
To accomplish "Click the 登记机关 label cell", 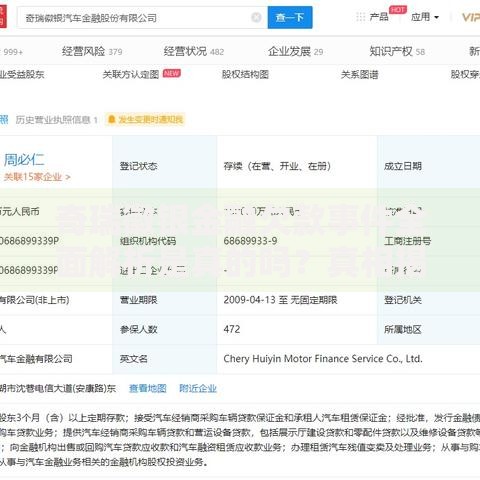I will (429, 300).
